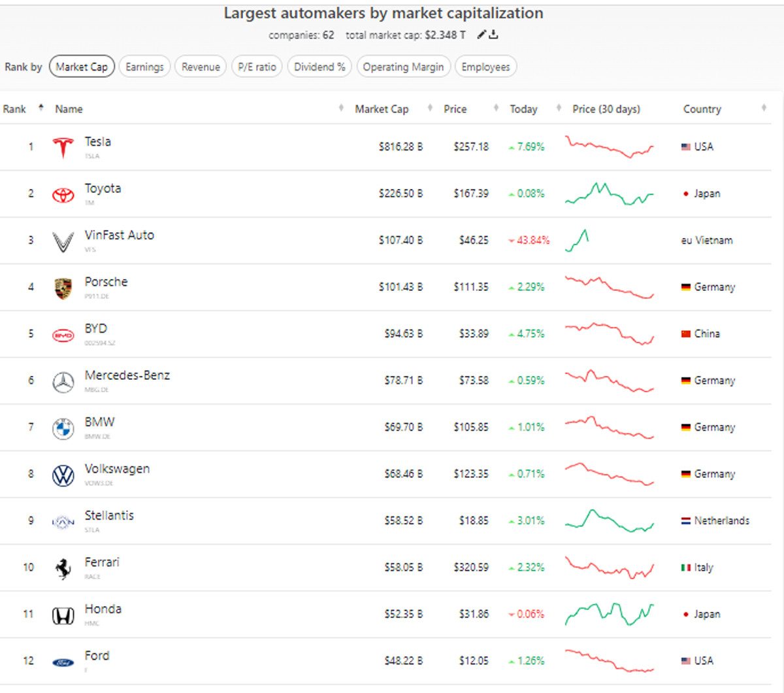Viewport: 784px width, 693px height.
Task: Click the Toyota logo icon
Action: [63, 195]
